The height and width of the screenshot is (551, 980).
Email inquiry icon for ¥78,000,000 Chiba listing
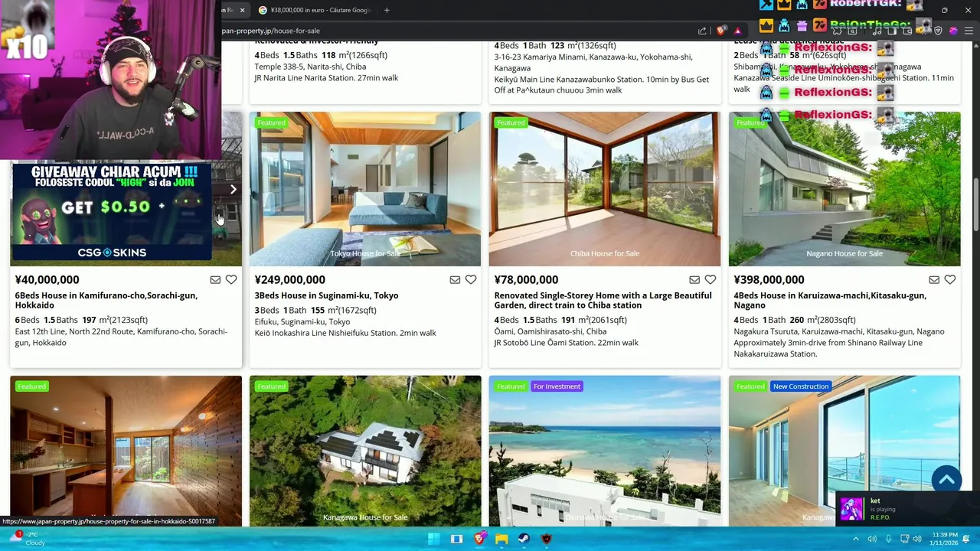coord(694,280)
